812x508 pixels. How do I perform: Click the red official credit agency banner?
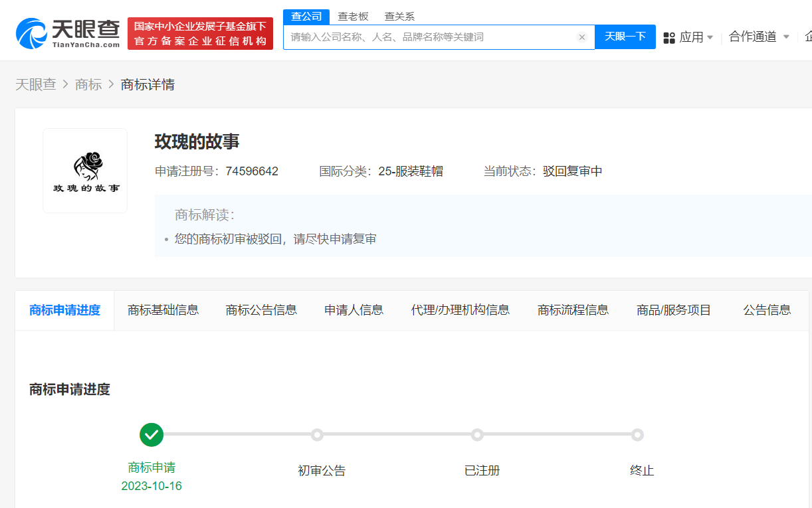(x=200, y=34)
